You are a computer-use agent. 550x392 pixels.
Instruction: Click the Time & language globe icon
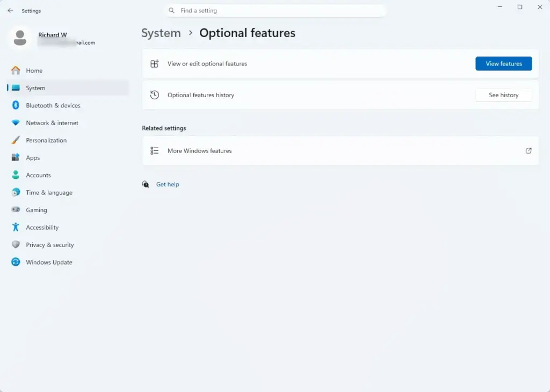tap(16, 192)
